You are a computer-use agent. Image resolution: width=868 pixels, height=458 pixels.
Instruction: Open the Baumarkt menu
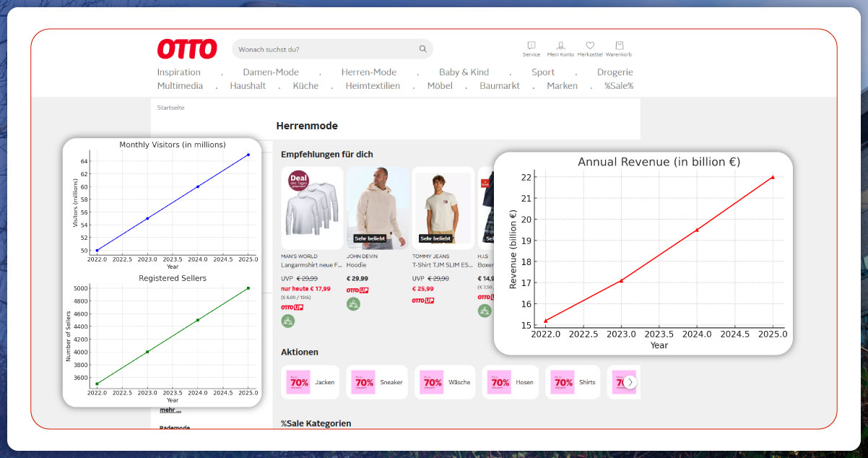coord(500,86)
